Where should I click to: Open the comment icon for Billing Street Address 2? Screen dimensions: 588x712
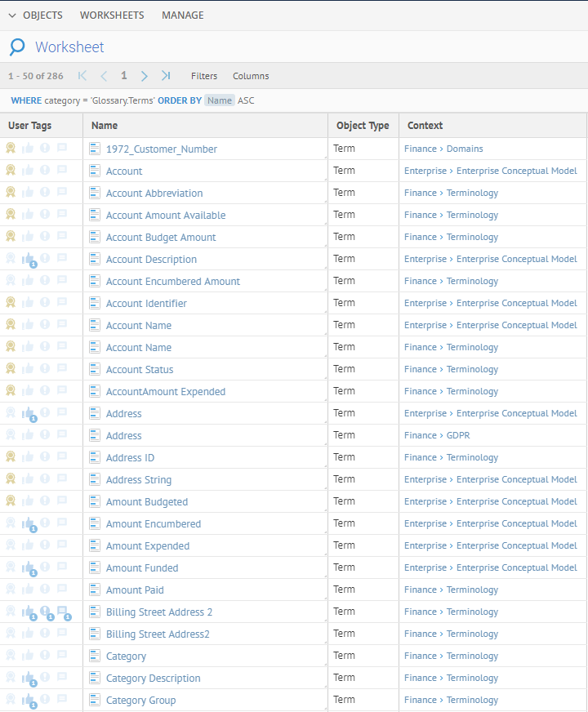coord(62,612)
